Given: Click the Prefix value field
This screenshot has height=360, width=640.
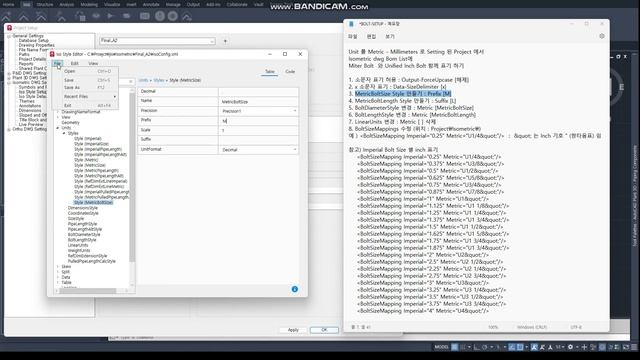Looking at the screenshot, I should point(258,121).
